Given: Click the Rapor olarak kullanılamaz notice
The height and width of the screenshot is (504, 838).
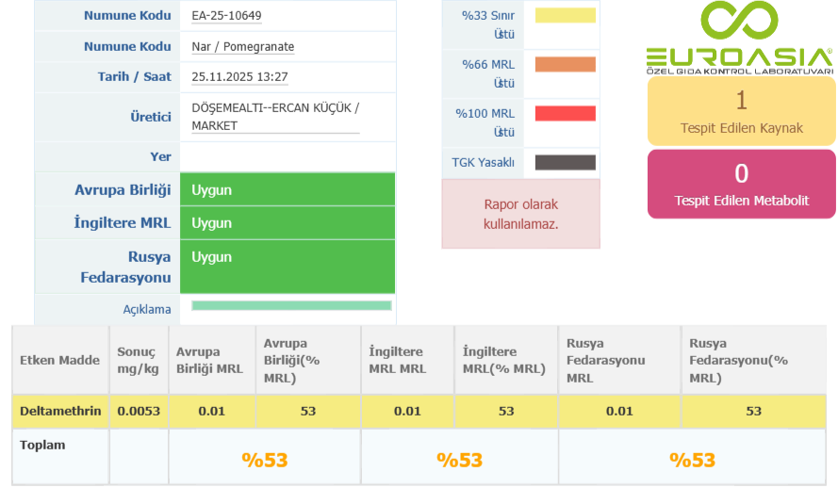Looking at the screenshot, I should (520, 215).
